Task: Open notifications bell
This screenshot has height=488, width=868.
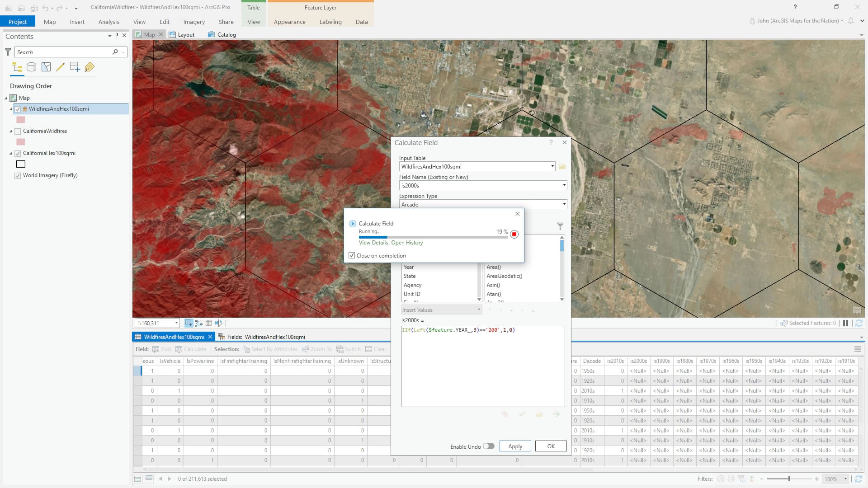Action: tap(851, 21)
